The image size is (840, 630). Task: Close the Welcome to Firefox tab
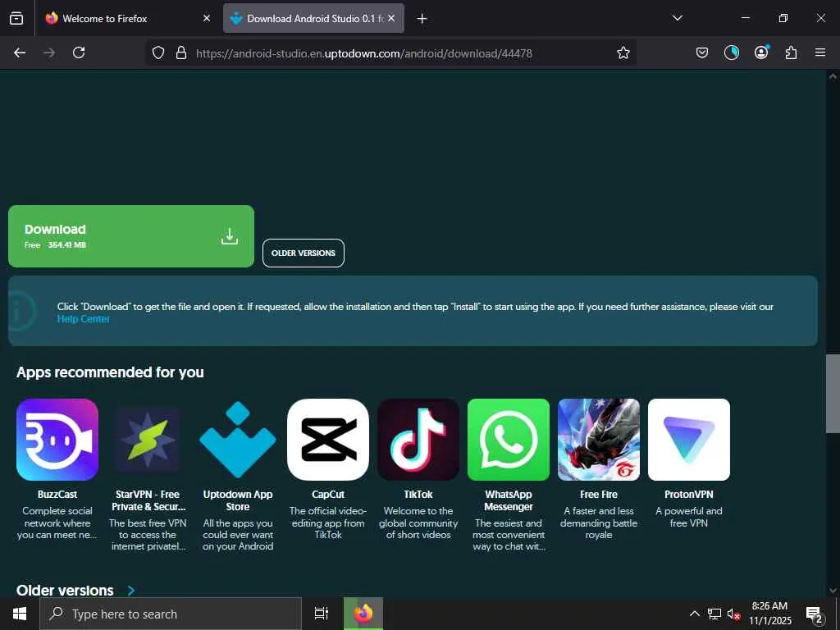tap(207, 18)
